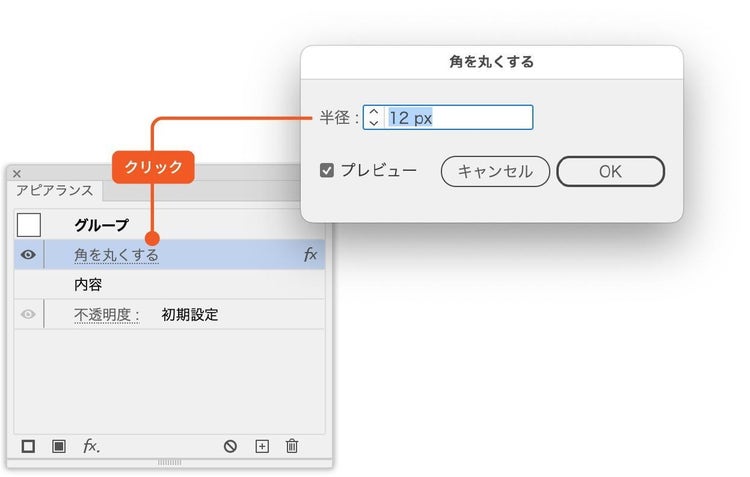Toggle visibility eye of 不透明度 row
The image size is (750, 477).
pos(28,314)
